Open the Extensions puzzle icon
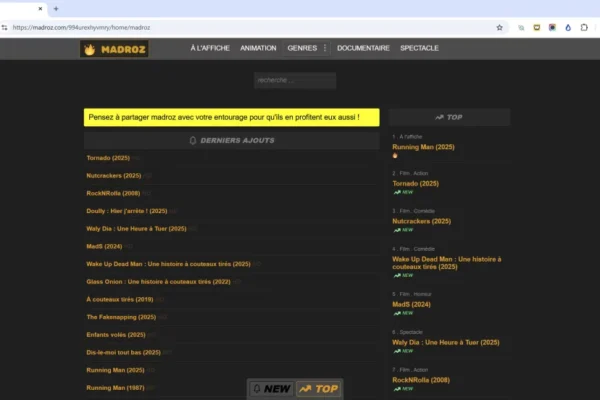 pos(584,28)
